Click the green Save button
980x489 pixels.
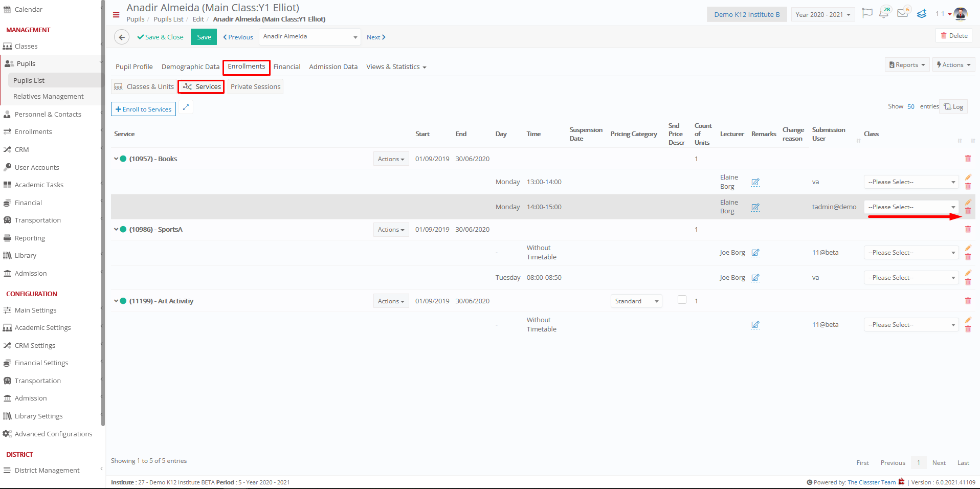click(204, 37)
